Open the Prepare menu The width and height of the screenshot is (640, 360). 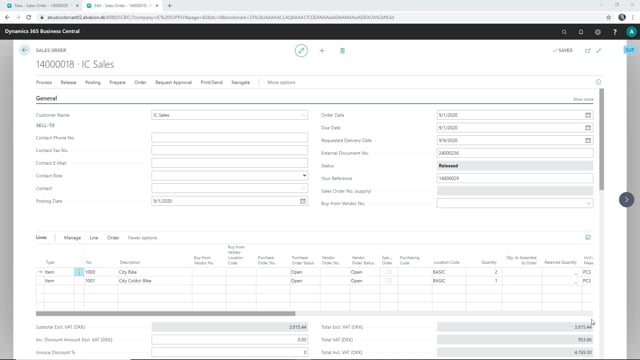click(x=118, y=82)
